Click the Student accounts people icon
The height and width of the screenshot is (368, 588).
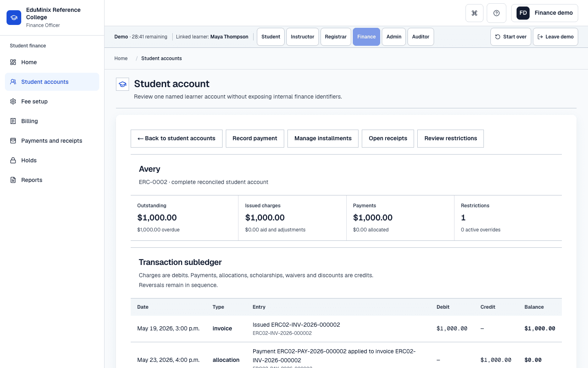[13, 82]
